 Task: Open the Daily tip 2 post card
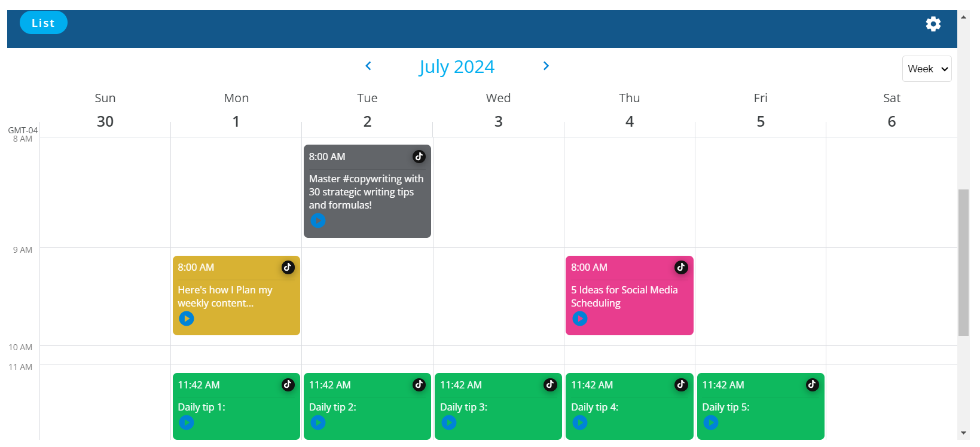click(367, 406)
